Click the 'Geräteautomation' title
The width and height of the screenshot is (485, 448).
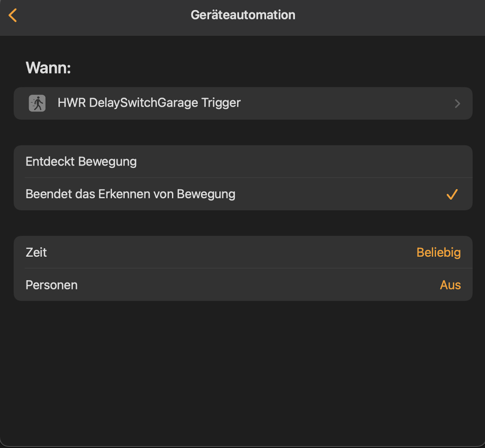click(242, 15)
